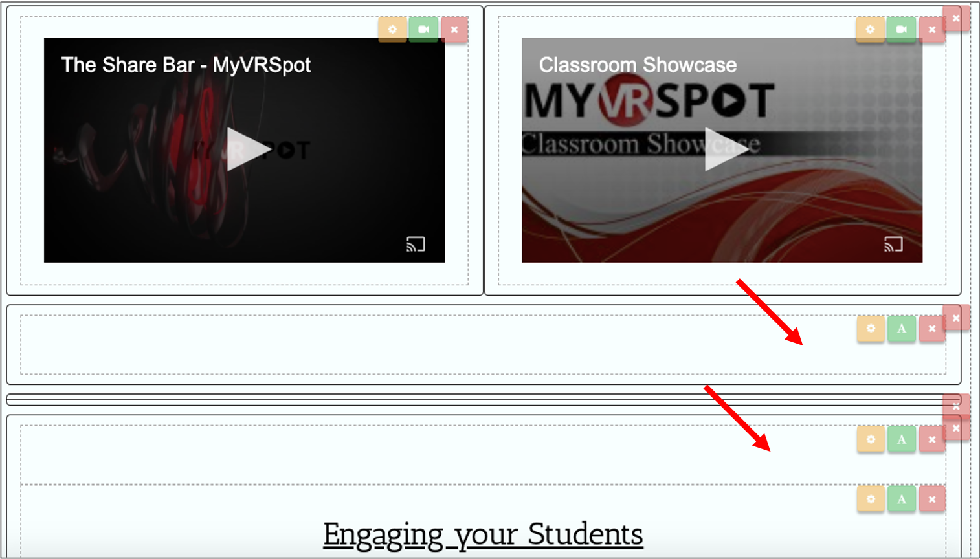Open settings gear of second empty text block
Screen dimensions: 980x559
coord(871,439)
